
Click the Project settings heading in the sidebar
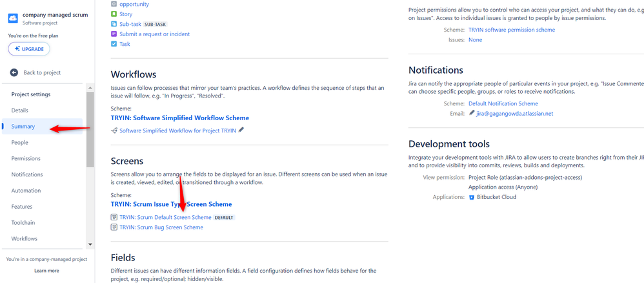coord(31,94)
